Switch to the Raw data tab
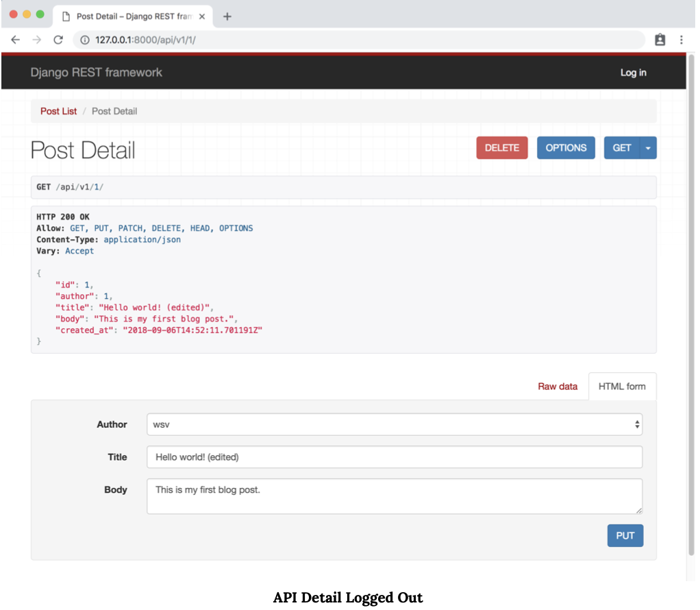The height and width of the screenshot is (610, 700). click(557, 387)
